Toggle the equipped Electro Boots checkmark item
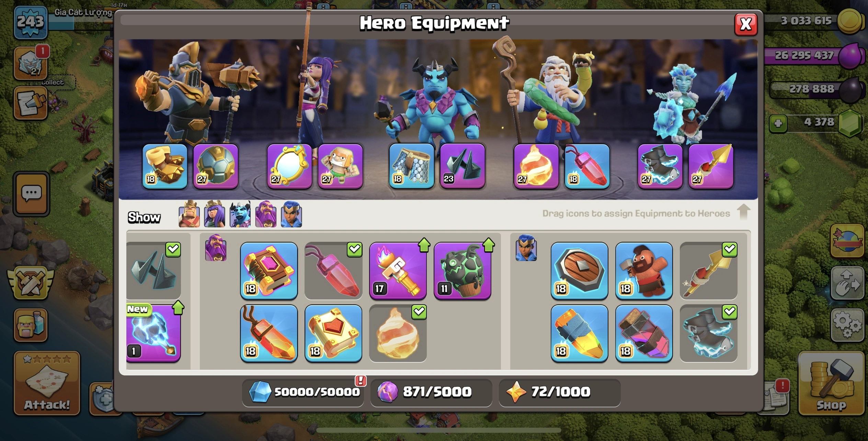The height and width of the screenshot is (441, 868). (x=708, y=333)
